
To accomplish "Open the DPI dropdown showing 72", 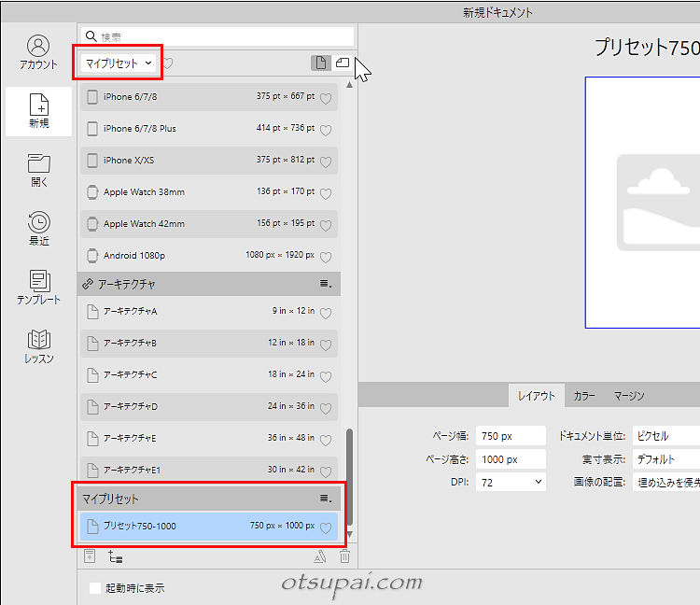I will pos(511,482).
